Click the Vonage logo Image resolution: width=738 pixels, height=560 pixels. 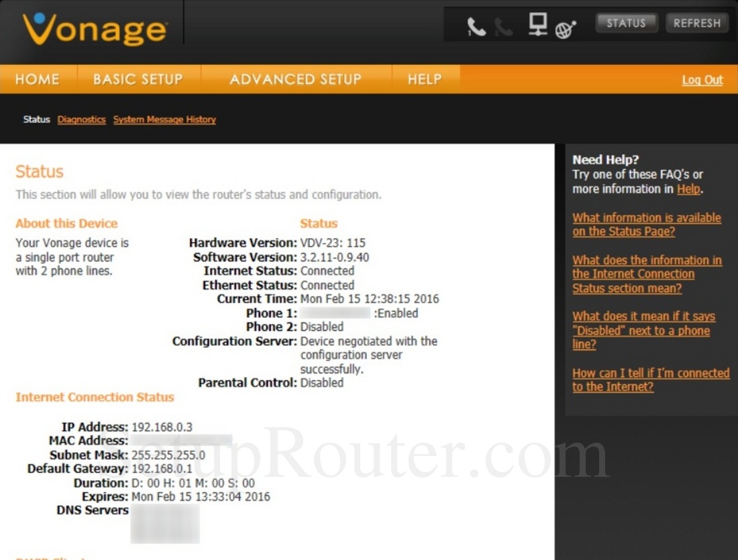pyautogui.click(x=94, y=29)
